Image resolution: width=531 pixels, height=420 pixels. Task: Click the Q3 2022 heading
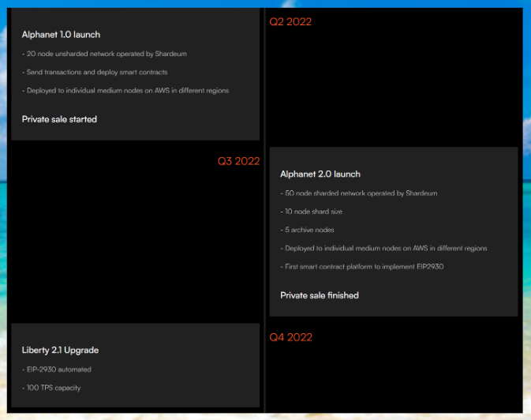tap(239, 161)
